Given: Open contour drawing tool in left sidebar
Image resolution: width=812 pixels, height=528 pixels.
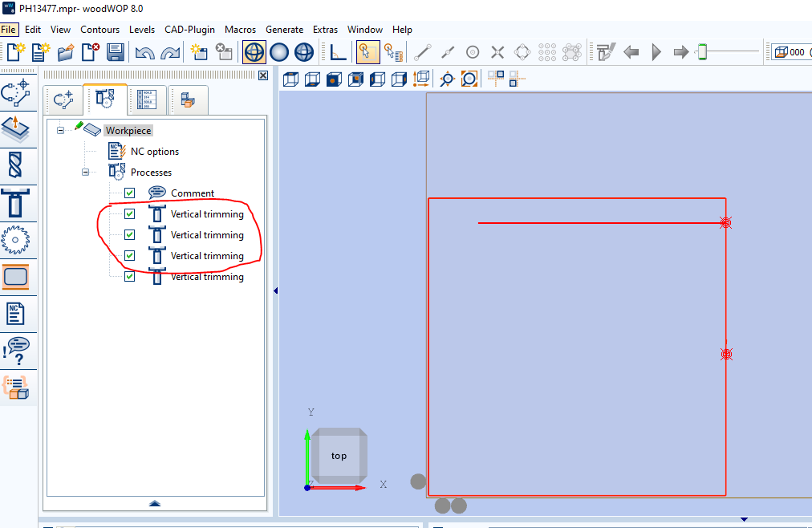Looking at the screenshot, I should click(x=16, y=92).
